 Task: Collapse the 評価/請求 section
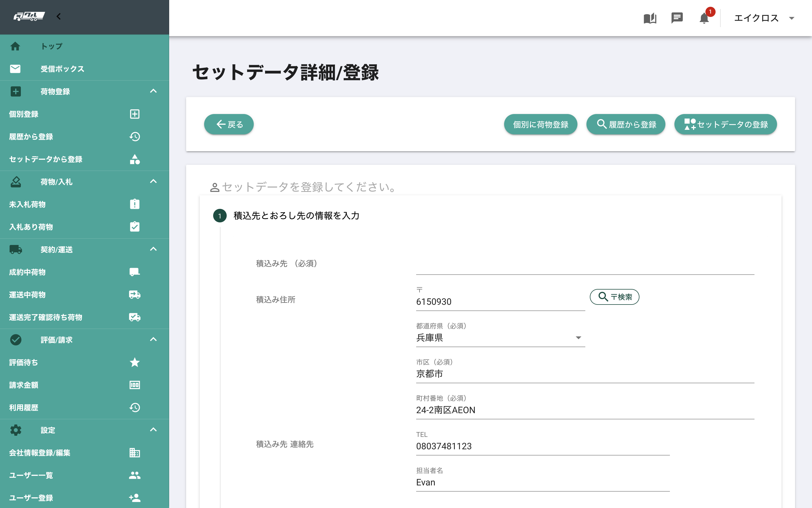[153, 339]
